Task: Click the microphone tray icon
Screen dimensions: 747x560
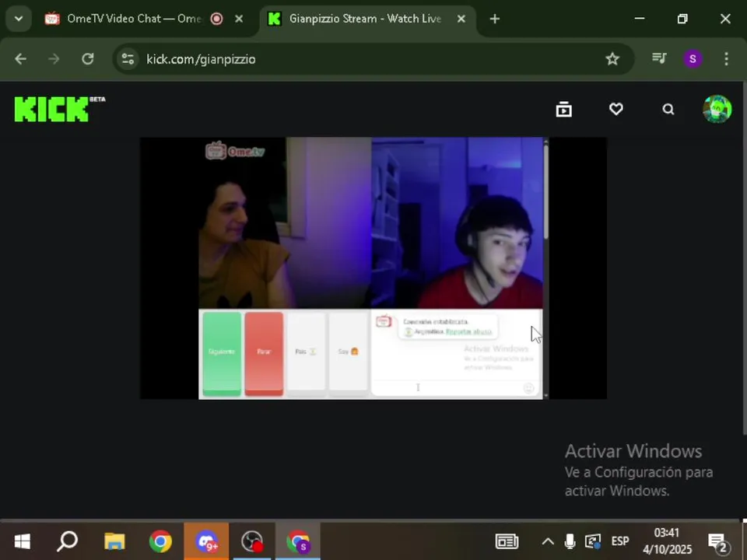Action: (570, 541)
